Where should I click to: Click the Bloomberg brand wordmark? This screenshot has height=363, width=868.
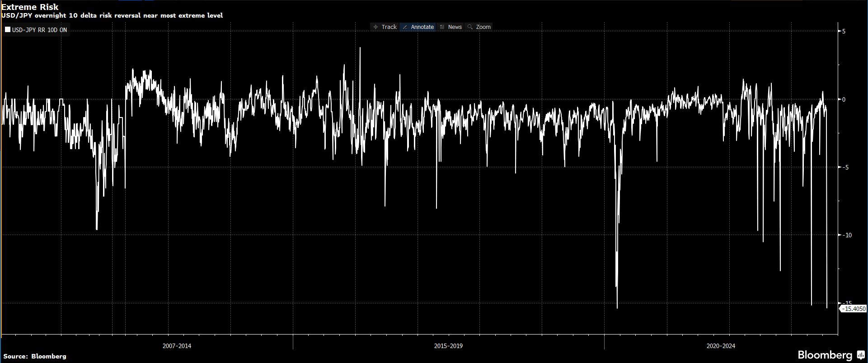[825, 355]
